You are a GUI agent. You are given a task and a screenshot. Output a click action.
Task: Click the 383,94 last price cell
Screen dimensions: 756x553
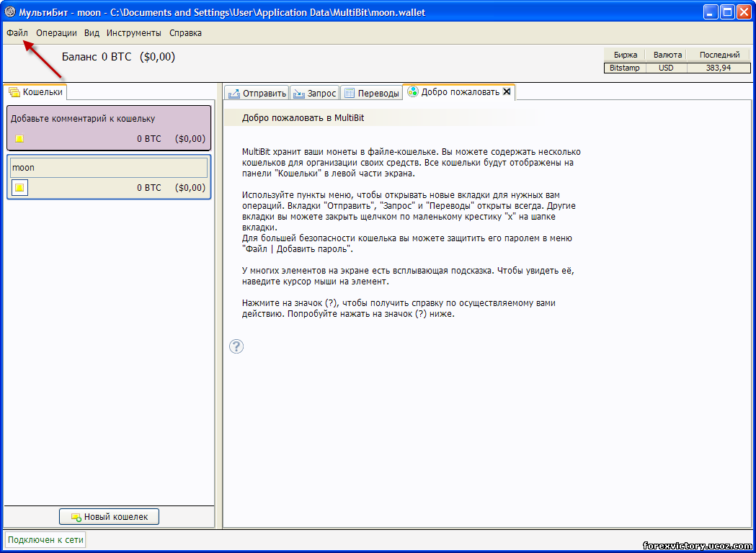tap(719, 68)
